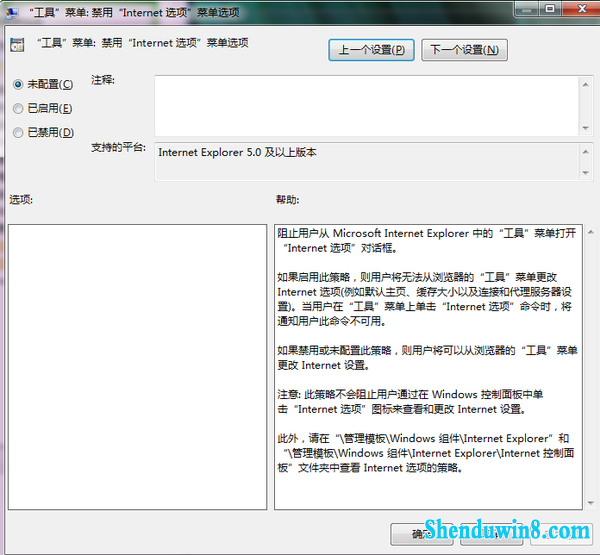Click the 选项: options panel area
The image size is (600, 555).
137,367
